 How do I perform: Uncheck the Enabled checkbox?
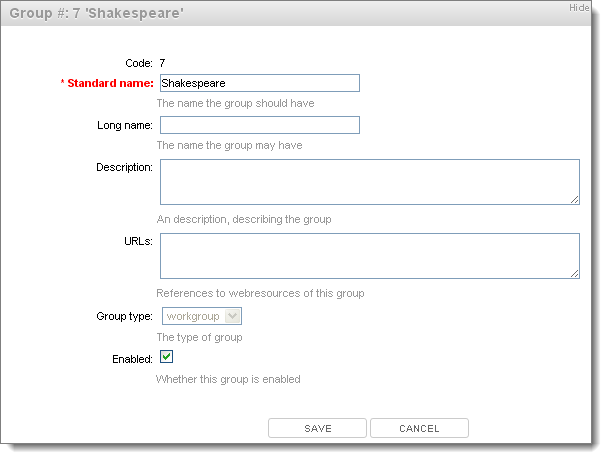(166, 356)
